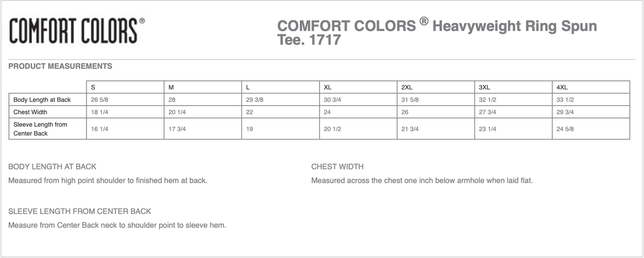Click the Sleeve Length from Center Back row label
Viewport: 644px width, 258px height.
[40, 129]
